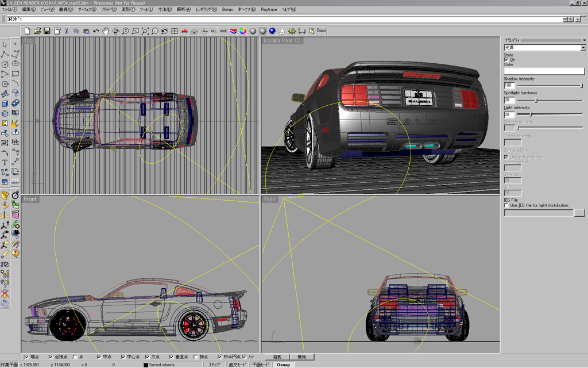Enable the 接点 (Tangent) osnap checkbox
Image resolution: width=588 pixels, height=368 pixels.
[196, 356]
